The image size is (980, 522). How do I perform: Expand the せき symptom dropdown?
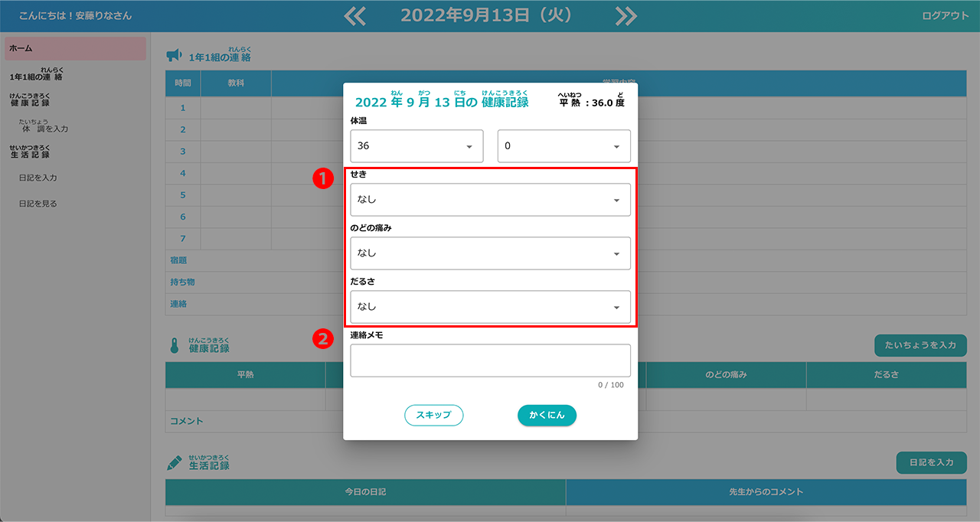point(490,200)
